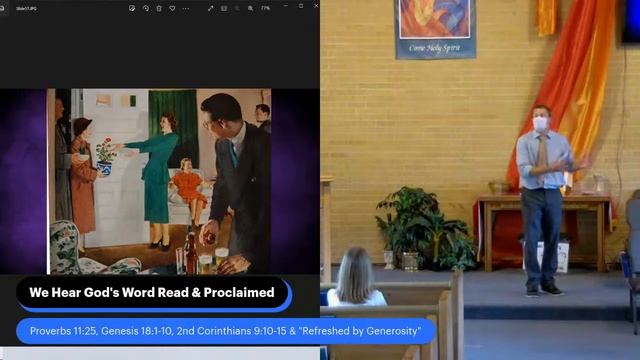
Task: Select the image file name in title bar
Action: click(26, 9)
